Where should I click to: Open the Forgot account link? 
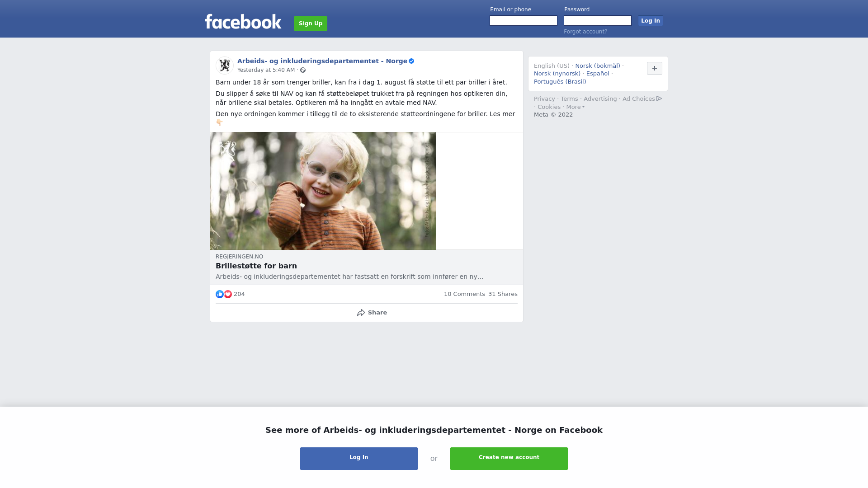tap(585, 32)
